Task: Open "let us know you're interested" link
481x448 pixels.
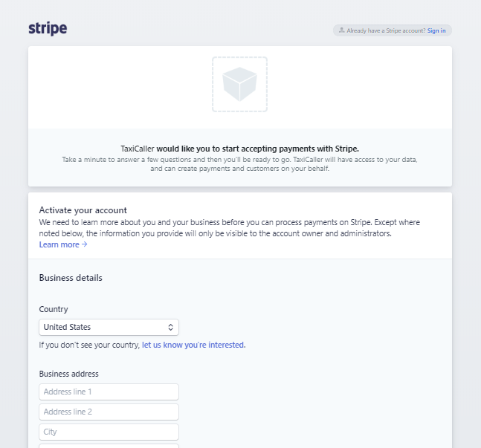Action: pos(193,345)
